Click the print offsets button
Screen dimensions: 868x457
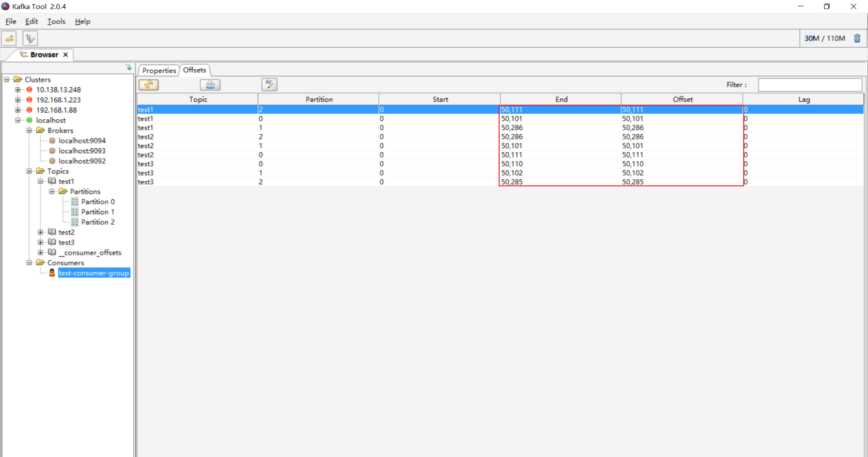tap(210, 85)
